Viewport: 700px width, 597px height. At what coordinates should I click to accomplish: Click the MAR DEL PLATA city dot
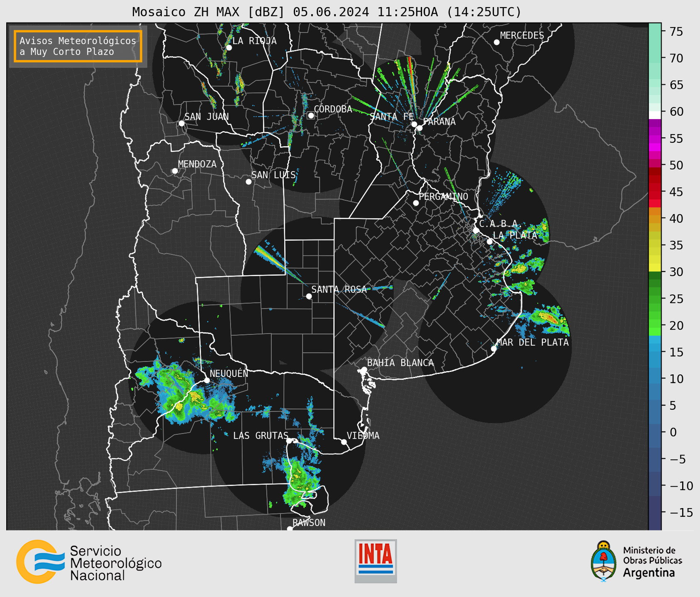[494, 349]
